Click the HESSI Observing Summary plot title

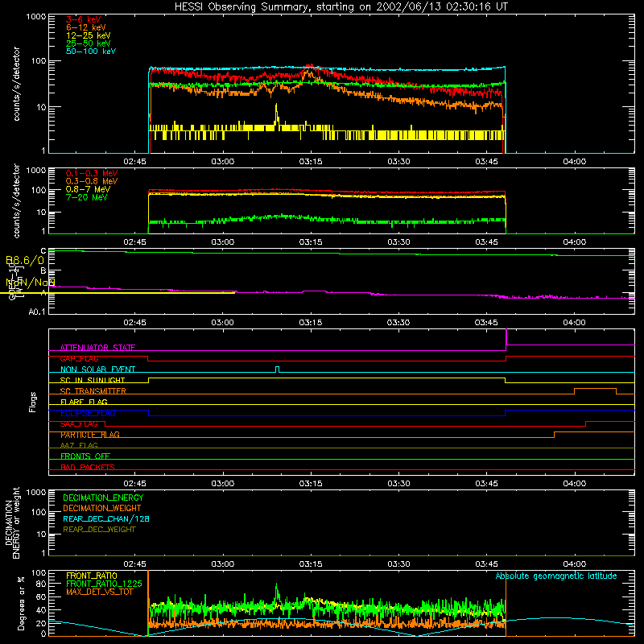[341, 7]
